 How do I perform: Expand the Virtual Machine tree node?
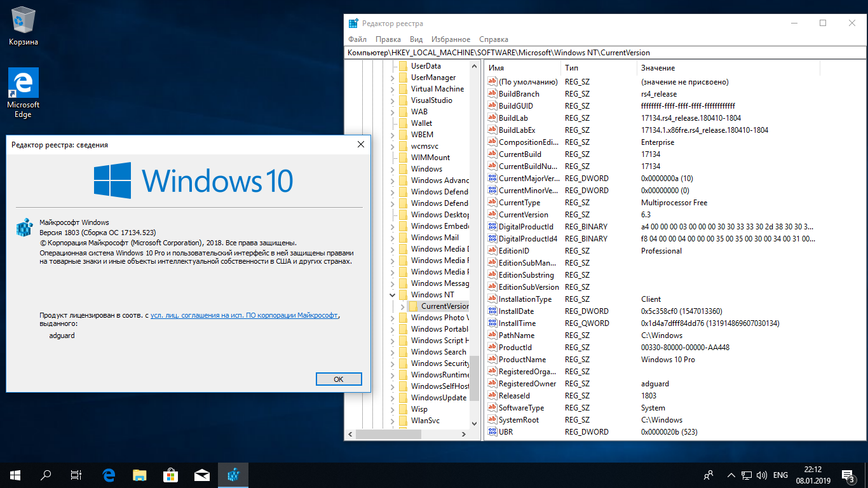point(392,89)
